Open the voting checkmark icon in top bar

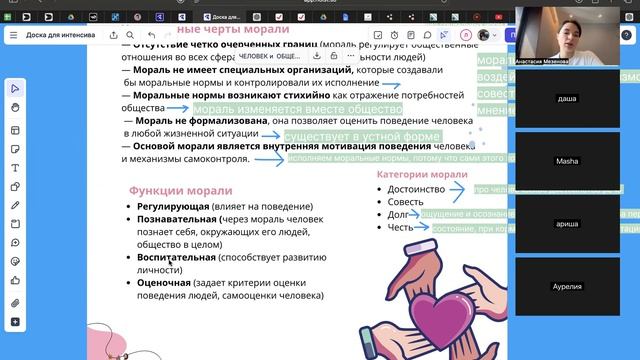(378, 35)
